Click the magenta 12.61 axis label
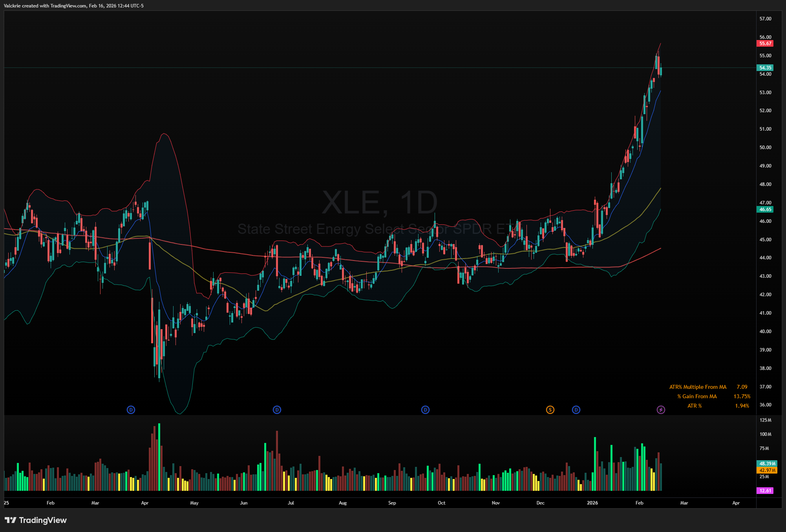The width and height of the screenshot is (786, 532). tap(765, 490)
